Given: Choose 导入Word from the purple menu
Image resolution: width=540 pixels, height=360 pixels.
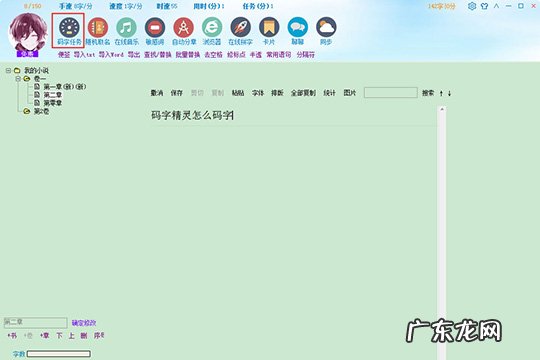Looking at the screenshot, I should (111, 55).
